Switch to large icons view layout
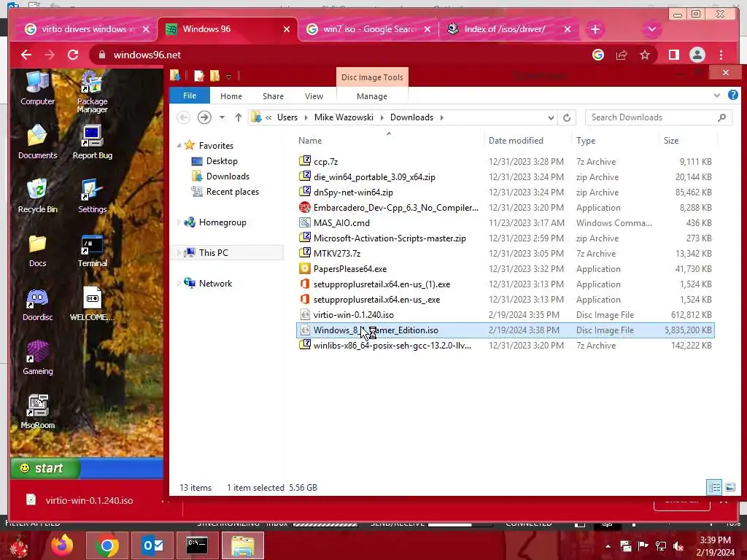This screenshot has height=560, width=747. tap(729, 487)
